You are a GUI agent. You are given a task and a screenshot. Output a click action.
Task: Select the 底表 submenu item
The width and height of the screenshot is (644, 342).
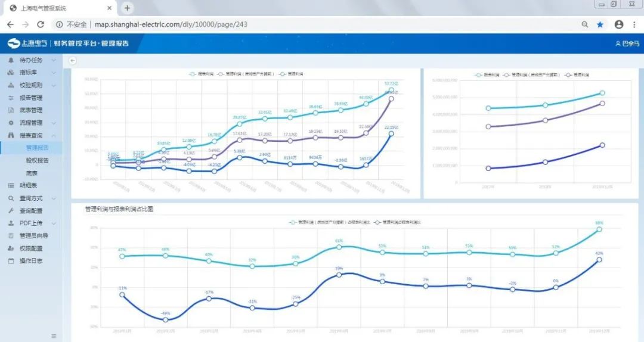pyautogui.click(x=32, y=173)
